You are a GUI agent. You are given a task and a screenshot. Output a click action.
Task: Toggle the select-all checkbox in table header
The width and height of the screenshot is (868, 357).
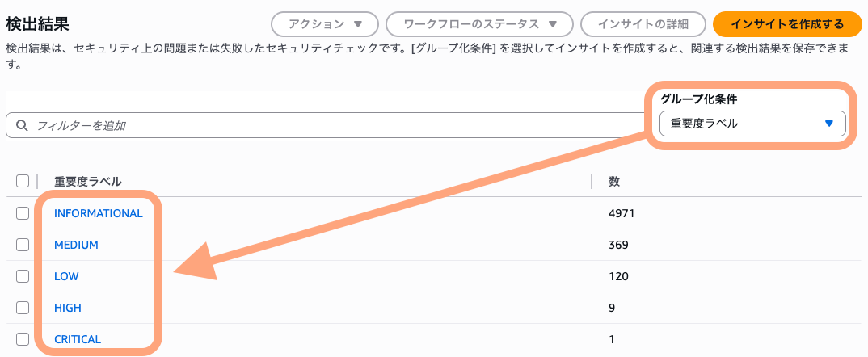pyautogui.click(x=23, y=181)
